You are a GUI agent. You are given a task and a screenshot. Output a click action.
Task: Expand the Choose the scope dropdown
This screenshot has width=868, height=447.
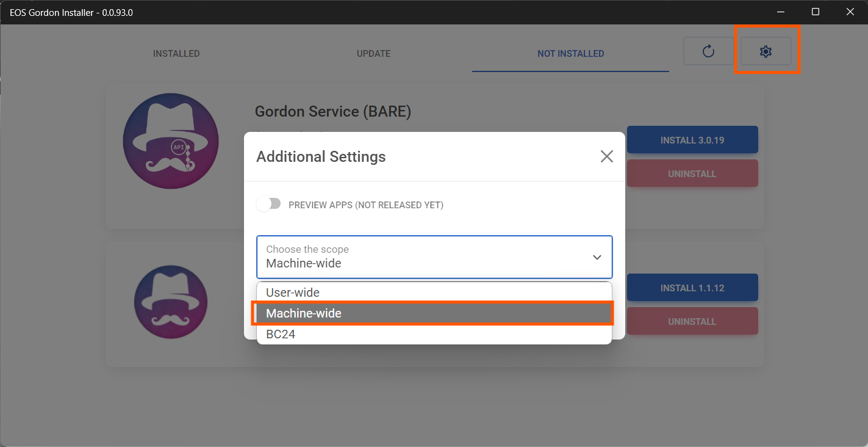tap(427, 257)
